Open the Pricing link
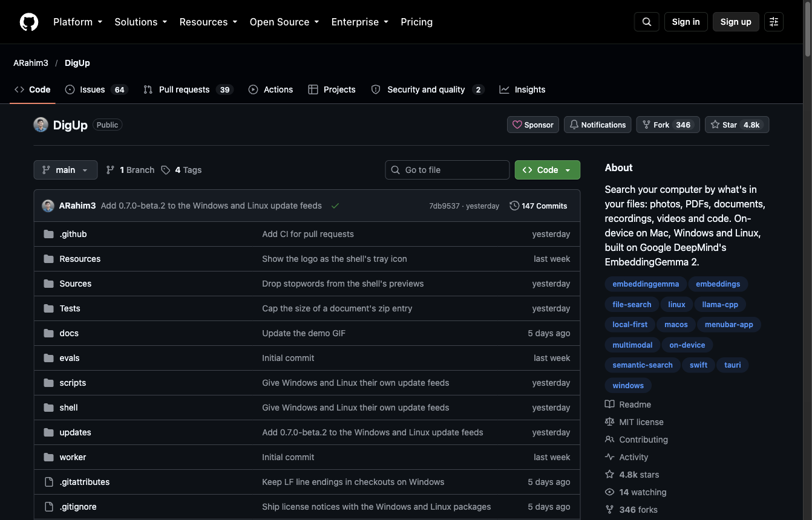812x520 pixels. coord(417,22)
